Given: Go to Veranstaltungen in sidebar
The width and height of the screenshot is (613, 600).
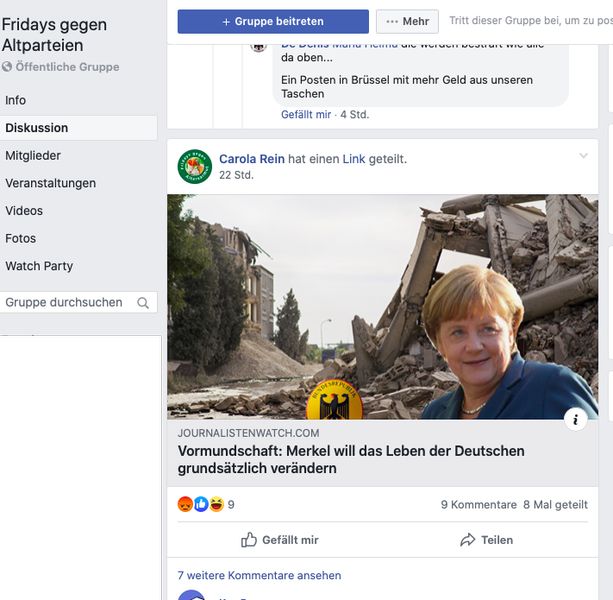Looking at the screenshot, I should [x=51, y=183].
